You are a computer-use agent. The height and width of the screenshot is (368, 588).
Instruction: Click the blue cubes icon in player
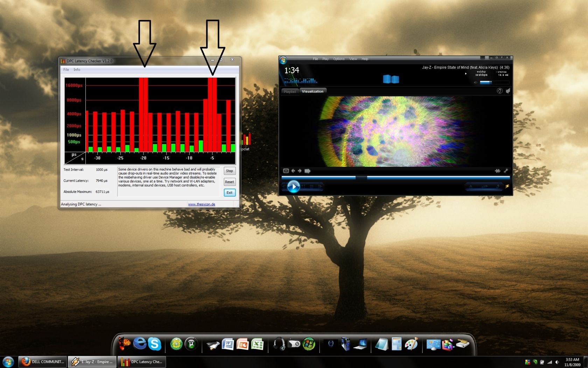(391, 79)
